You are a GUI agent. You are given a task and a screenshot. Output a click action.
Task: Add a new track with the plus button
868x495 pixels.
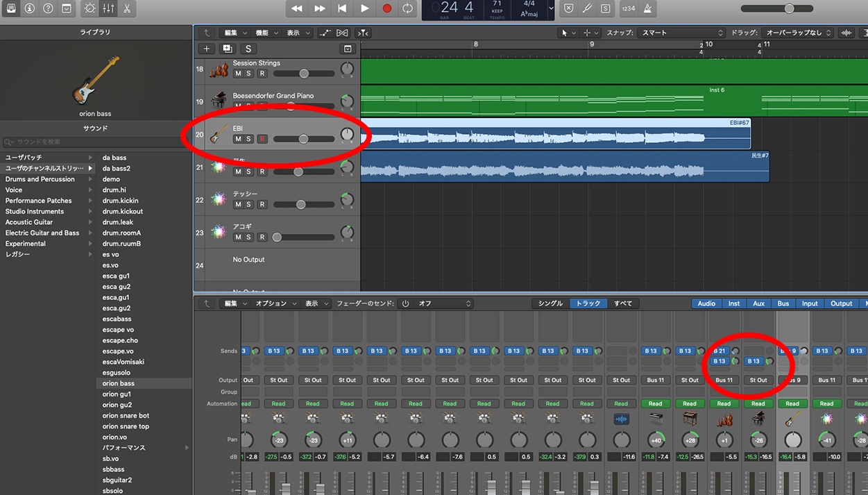pos(206,49)
